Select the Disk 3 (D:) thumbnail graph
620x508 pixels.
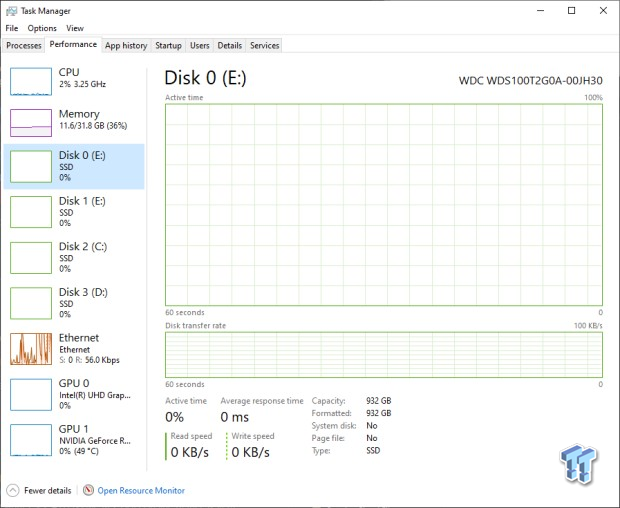pyautogui.click(x=31, y=303)
